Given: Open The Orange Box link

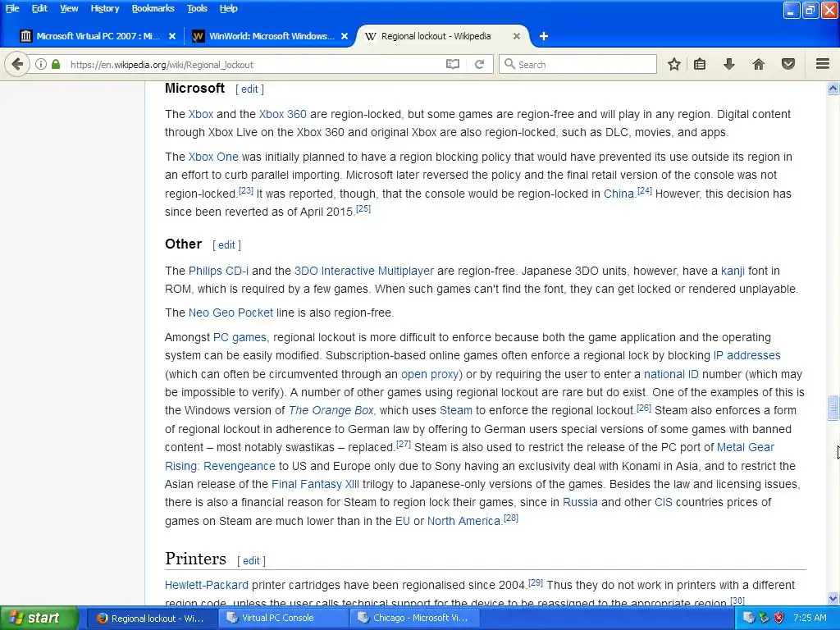Looking at the screenshot, I should tap(331, 410).
